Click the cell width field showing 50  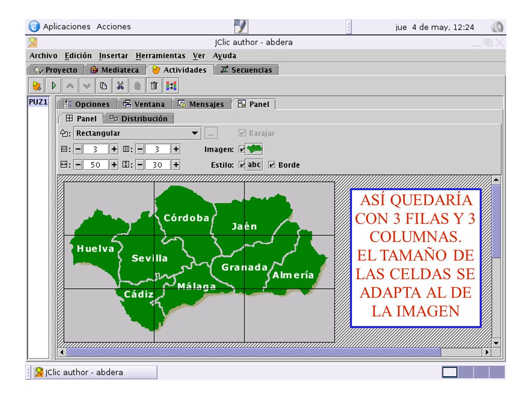[x=96, y=165]
